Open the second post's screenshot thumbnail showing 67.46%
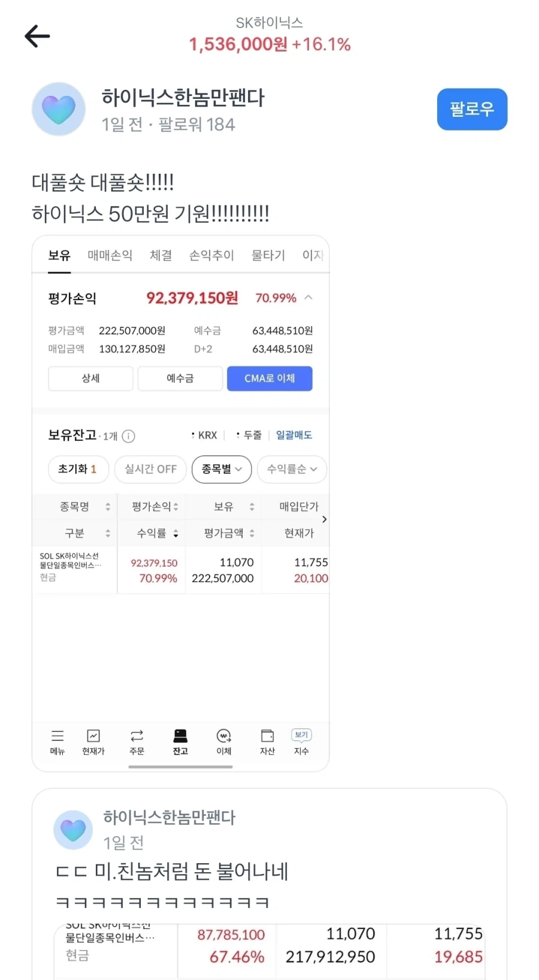This screenshot has width=539, height=980. tap(269, 951)
